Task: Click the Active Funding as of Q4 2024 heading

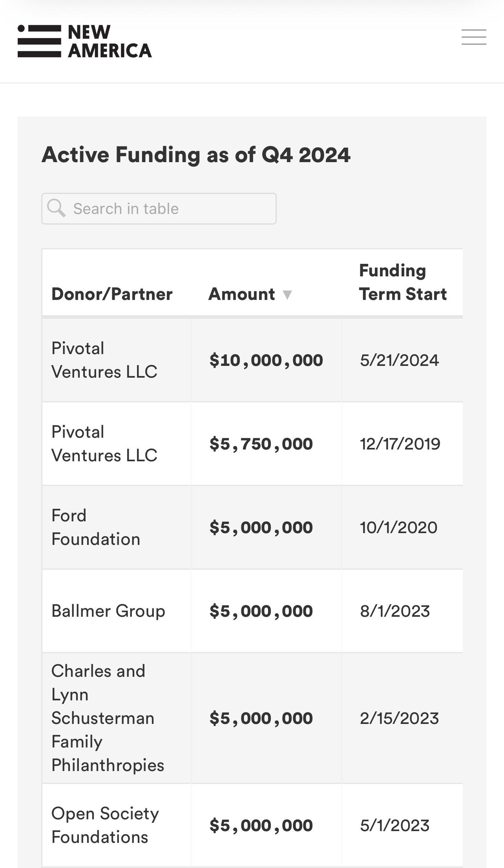Action: point(196,155)
